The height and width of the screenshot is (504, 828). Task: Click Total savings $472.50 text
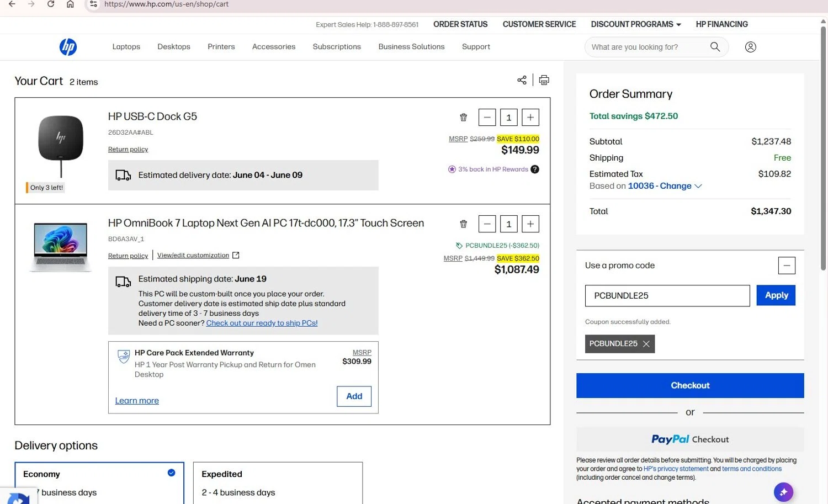[x=633, y=116]
